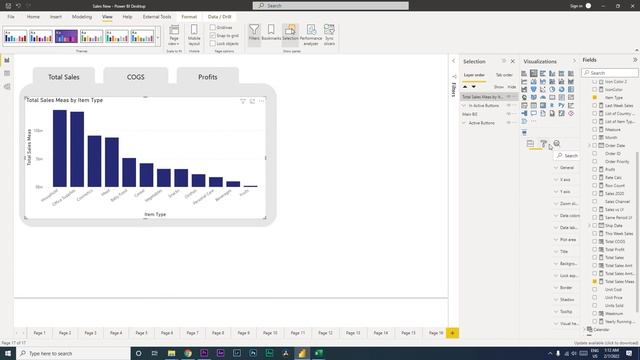The height and width of the screenshot is (360, 640).
Task: Click the chart's focus mode icon
Action: coord(252,101)
